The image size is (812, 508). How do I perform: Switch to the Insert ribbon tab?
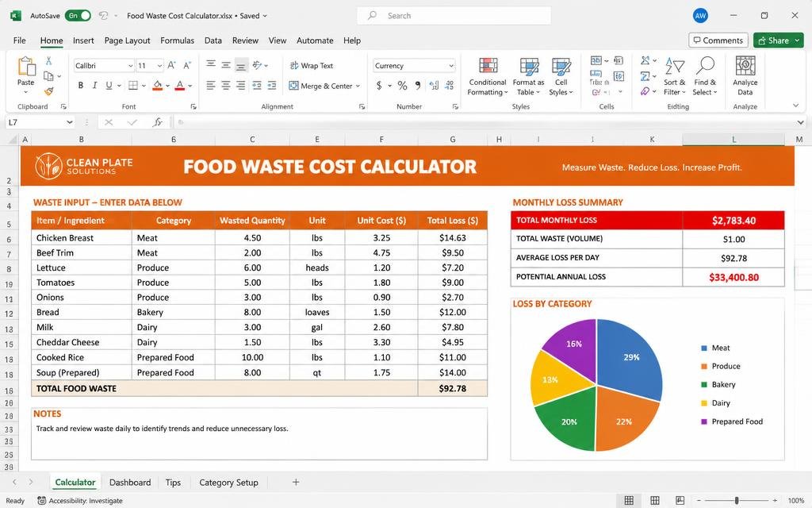coord(83,40)
